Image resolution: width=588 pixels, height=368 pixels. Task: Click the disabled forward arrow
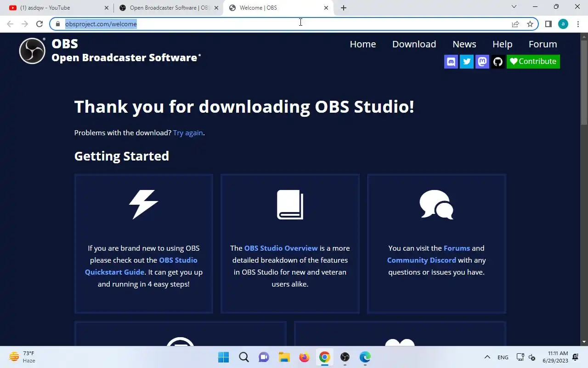(x=25, y=24)
